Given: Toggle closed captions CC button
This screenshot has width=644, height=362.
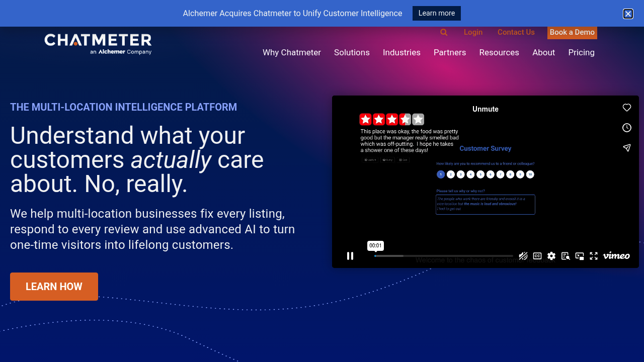Looking at the screenshot, I should pyautogui.click(x=537, y=256).
